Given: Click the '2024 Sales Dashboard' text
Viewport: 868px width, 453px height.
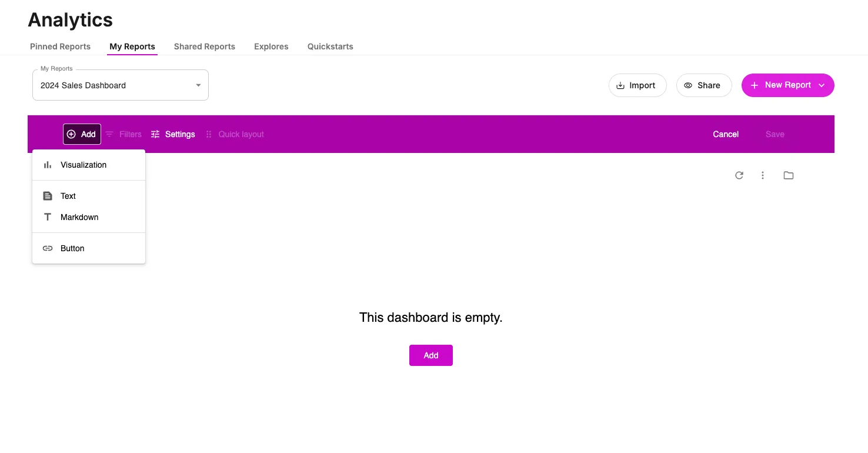Looking at the screenshot, I should coord(83,85).
